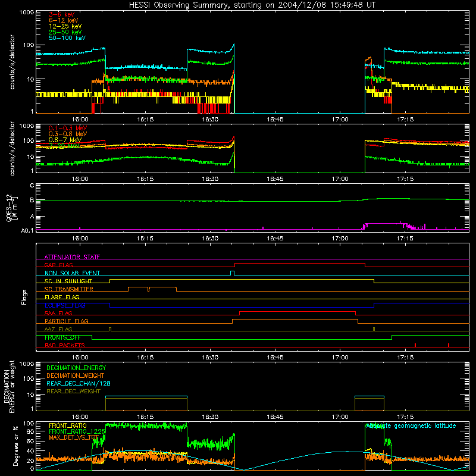The height and width of the screenshot is (476, 476).
Task: Select the cyan 50-100 keV legend label
Action: coord(67,38)
